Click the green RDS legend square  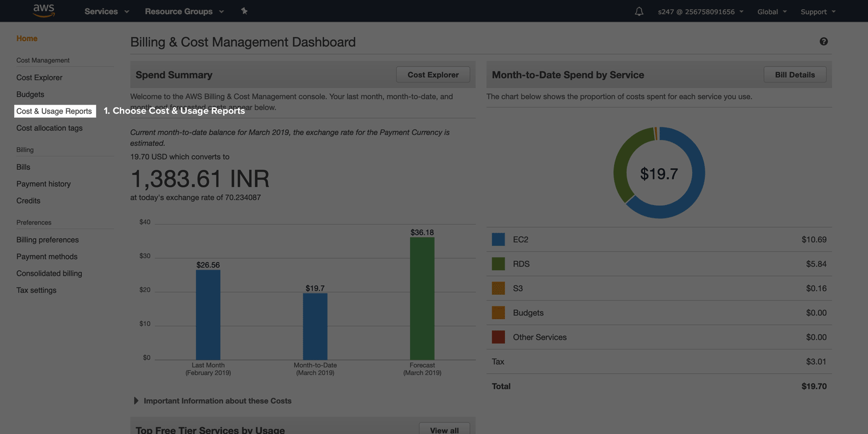click(x=498, y=264)
